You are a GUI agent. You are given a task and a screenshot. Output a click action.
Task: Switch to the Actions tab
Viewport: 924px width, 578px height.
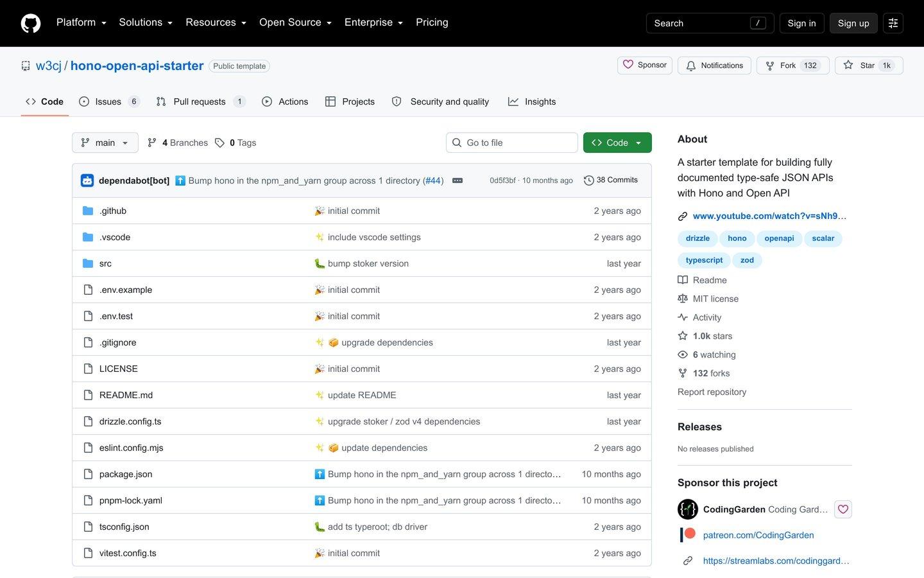285,101
